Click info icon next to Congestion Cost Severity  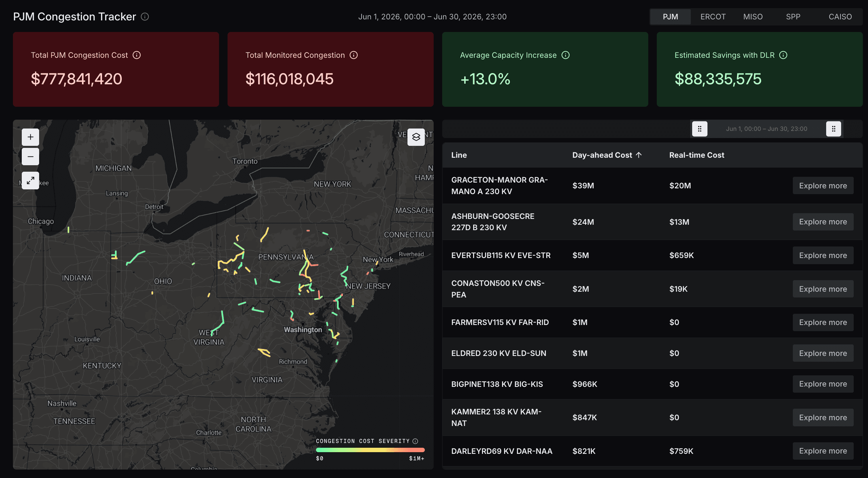coord(415,441)
